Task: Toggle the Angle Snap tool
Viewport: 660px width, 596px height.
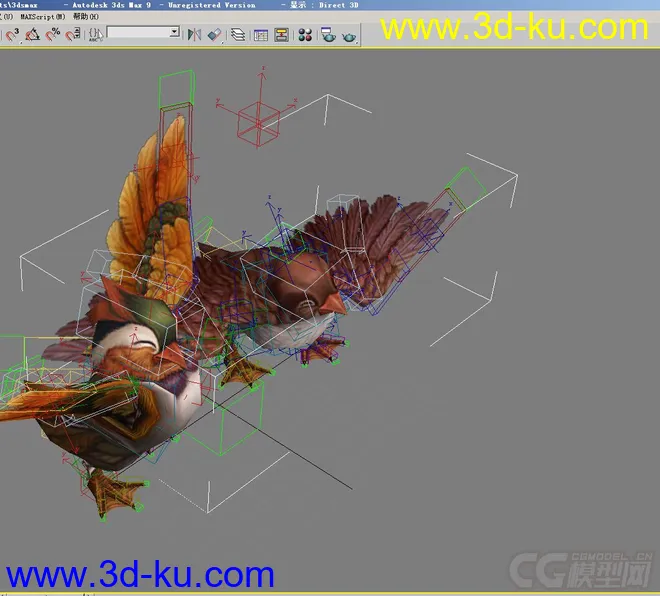Action: point(33,34)
